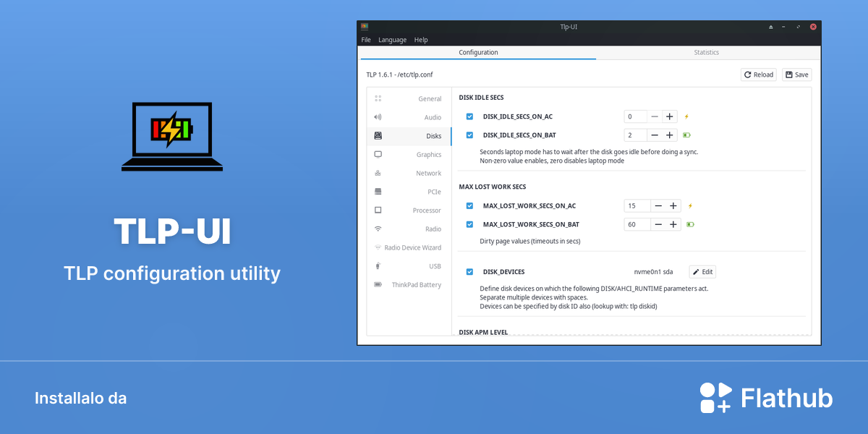Select the Graphics monitor icon
868x434 pixels.
point(378,154)
